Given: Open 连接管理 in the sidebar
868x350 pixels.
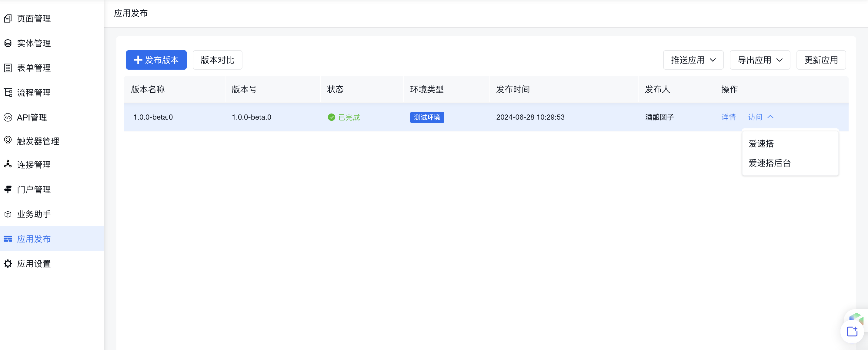Looking at the screenshot, I should click(52, 165).
